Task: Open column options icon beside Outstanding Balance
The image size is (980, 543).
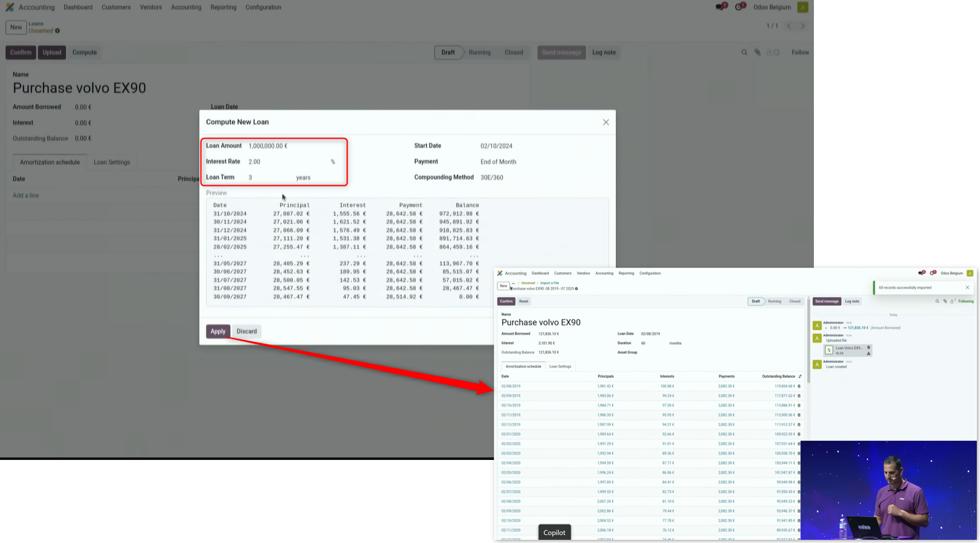Action: click(800, 376)
